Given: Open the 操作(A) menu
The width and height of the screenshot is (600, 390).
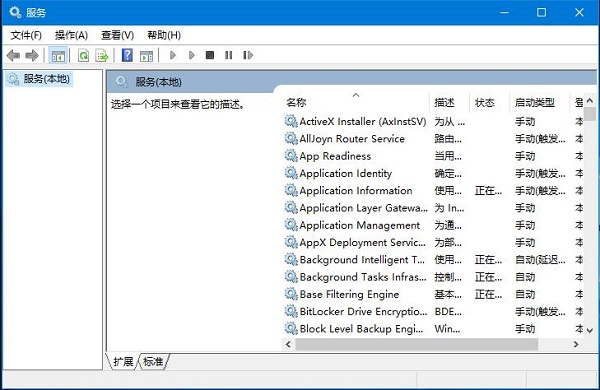Looking at the screenshot, I should pyautogui.click(x=71, y=35).
